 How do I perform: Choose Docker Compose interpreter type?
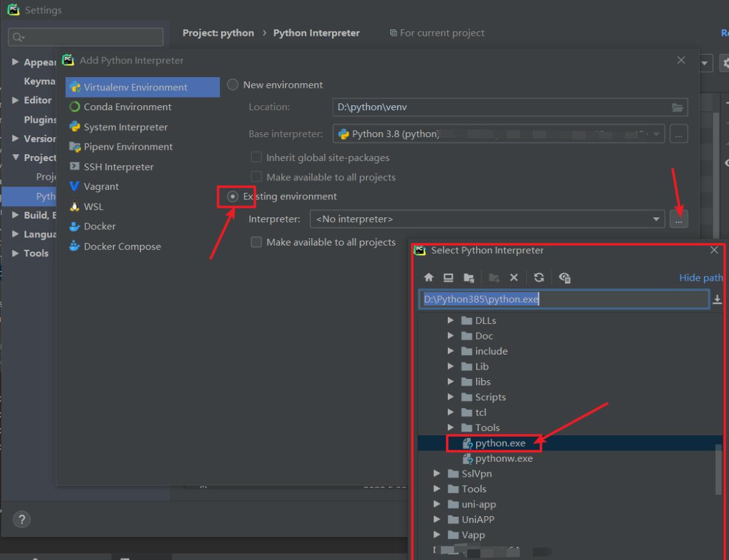[x=122, y=246]
